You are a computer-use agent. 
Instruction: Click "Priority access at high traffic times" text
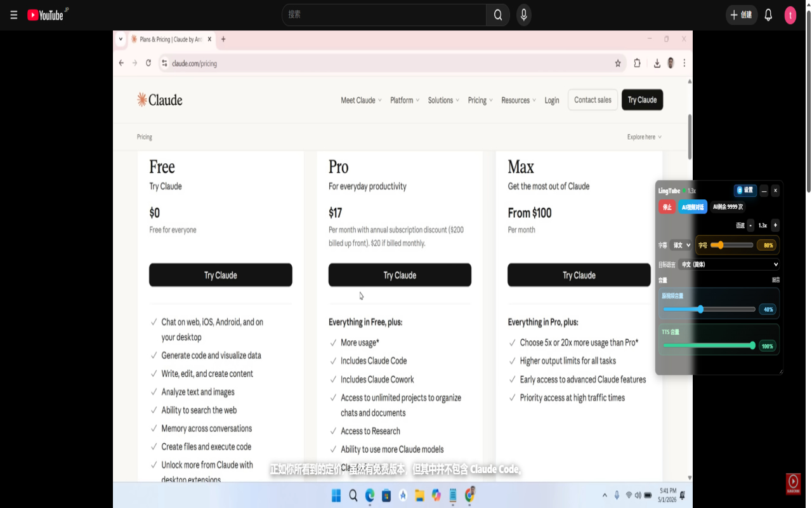[572, 398]
